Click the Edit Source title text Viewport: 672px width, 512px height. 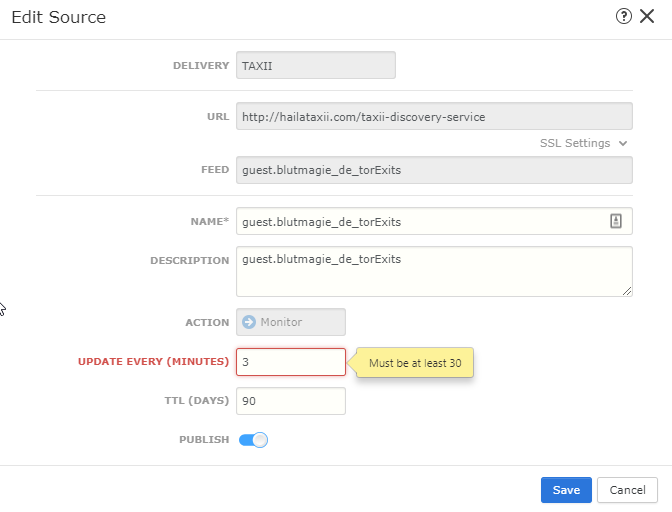pos(59,17)
